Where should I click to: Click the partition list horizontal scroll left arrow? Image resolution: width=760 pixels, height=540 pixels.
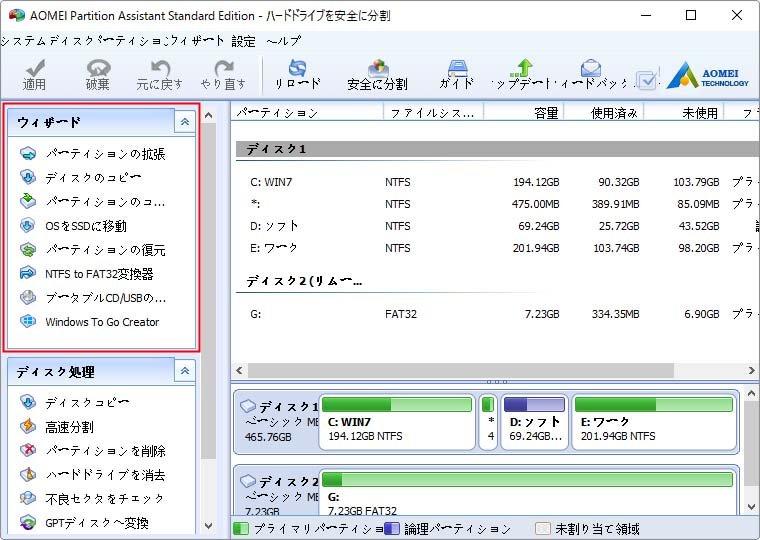click(x=239, y=371)
